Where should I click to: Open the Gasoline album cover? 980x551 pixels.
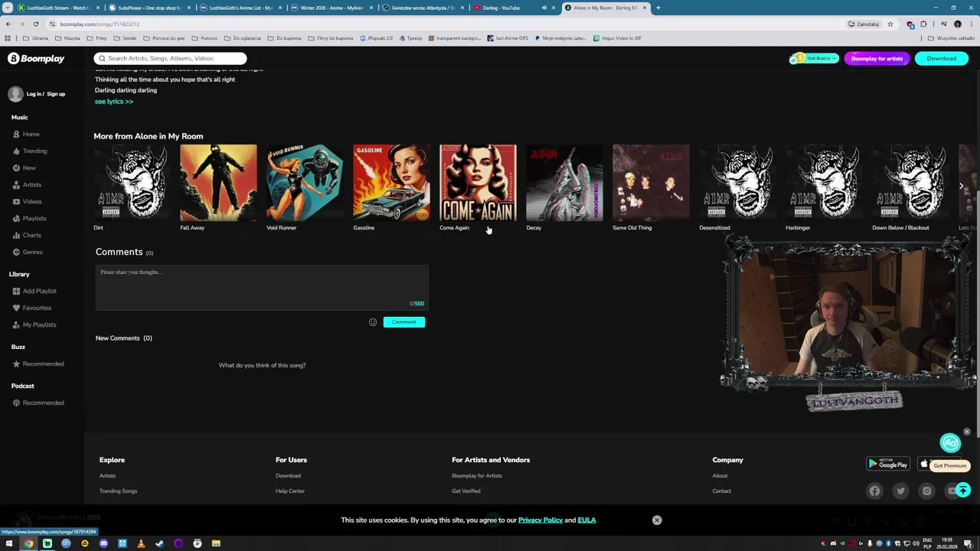(x=391, y=183)
